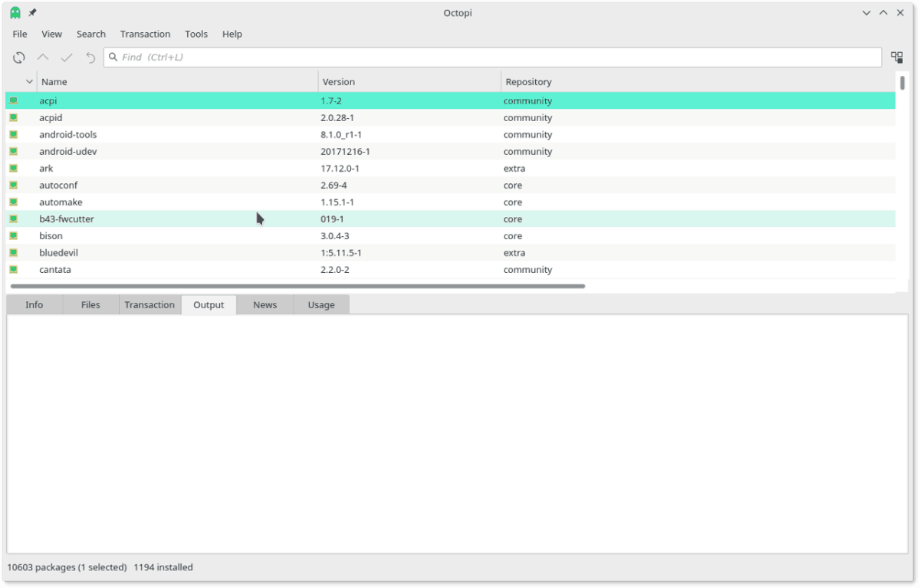The image size is (920, 588).
Task: Click the status icon beside android-udev
Action: click(14, 152)
